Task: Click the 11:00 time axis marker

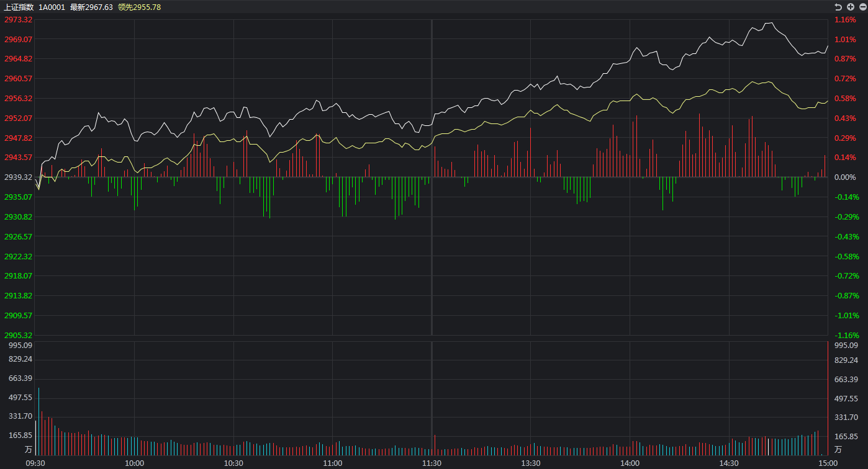Action: pos(332,463)
